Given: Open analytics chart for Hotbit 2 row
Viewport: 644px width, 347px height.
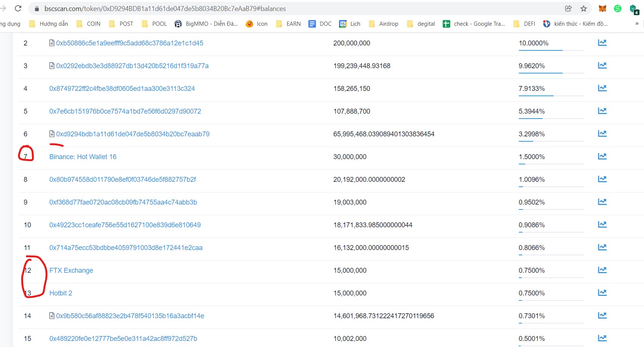Looking at the screenshot, I should pyautogui.click(x=602, y=293).
